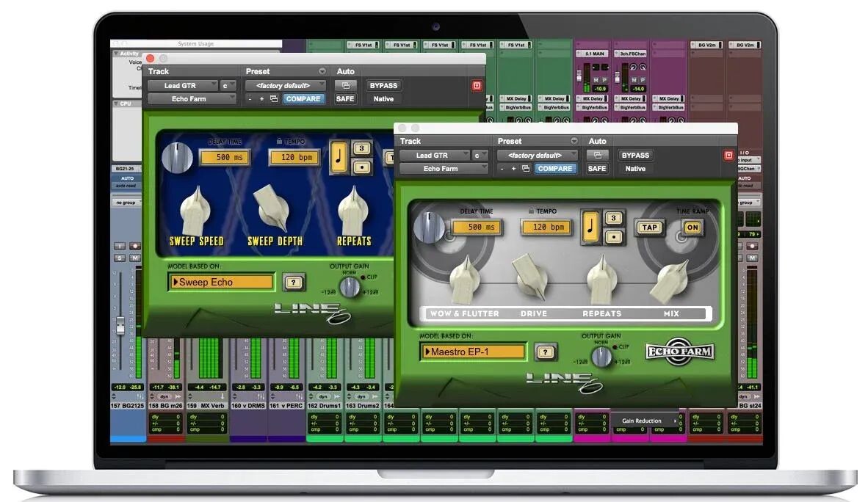Open plug-in automation icon under Auto in Sweep Echo window
The height and width of the screenshot is (502, 868).
pyautogui.click(x=345, y=86)
